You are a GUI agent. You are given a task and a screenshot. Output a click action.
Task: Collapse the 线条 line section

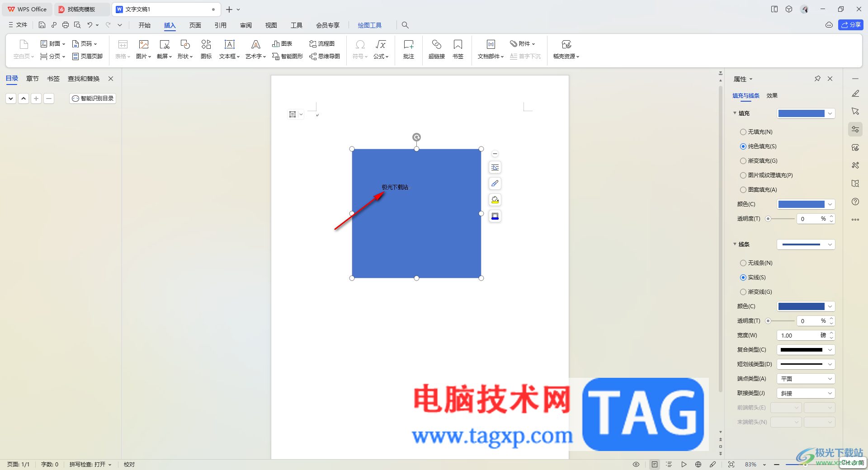pyautogui.click(x=735, y=244)
